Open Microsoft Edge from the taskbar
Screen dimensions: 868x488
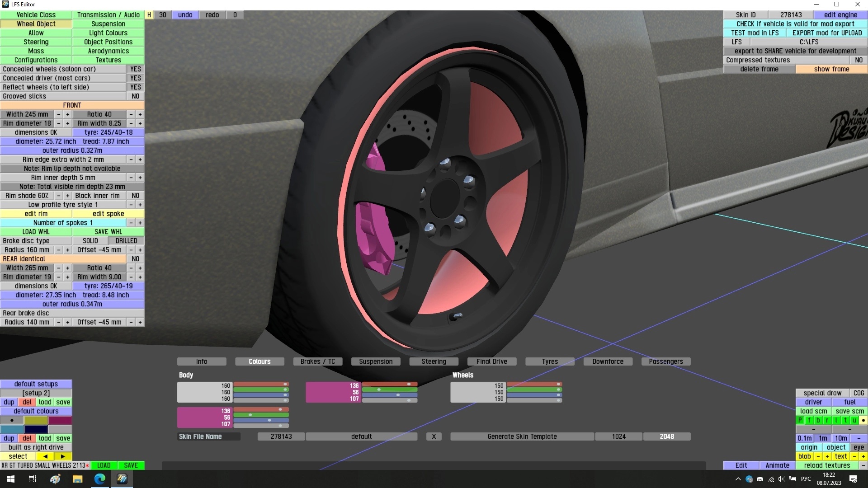100,479
